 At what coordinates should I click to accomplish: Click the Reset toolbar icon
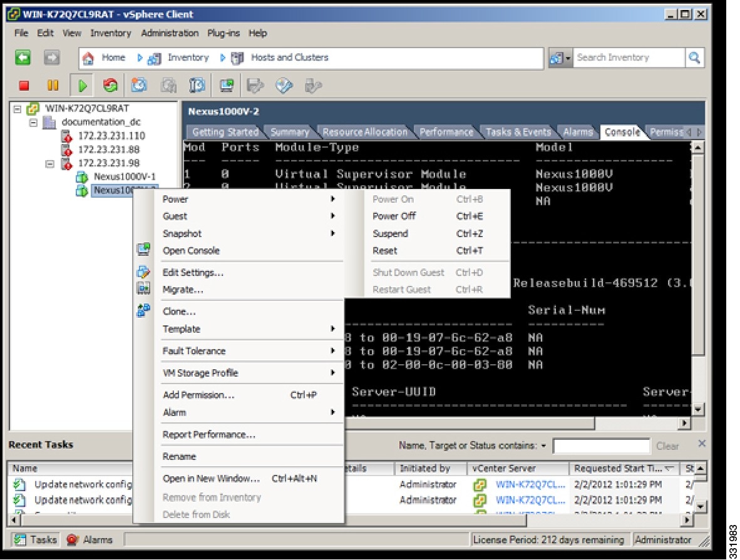click(110, 85)
